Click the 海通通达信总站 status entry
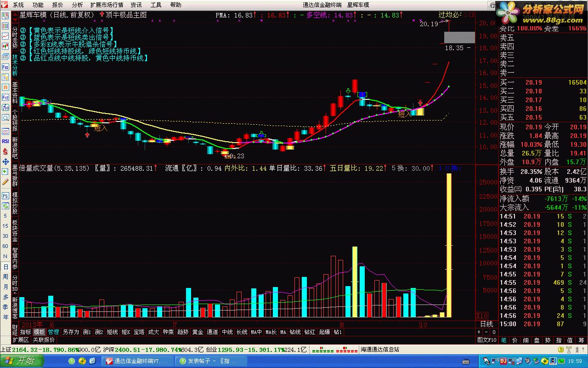588x368 pixels. click(379, 350)
